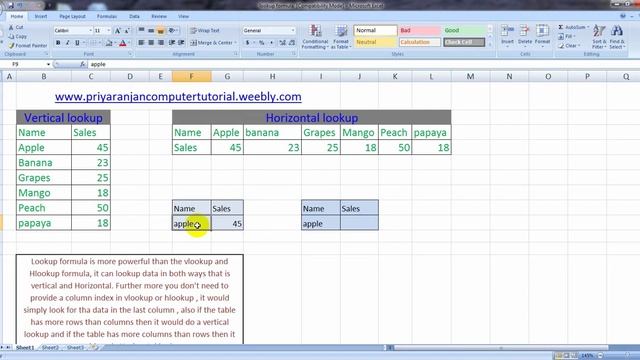640x360 pixels.
Task: Activate the Format Painter brush
Action: click(x=28, y=46)
